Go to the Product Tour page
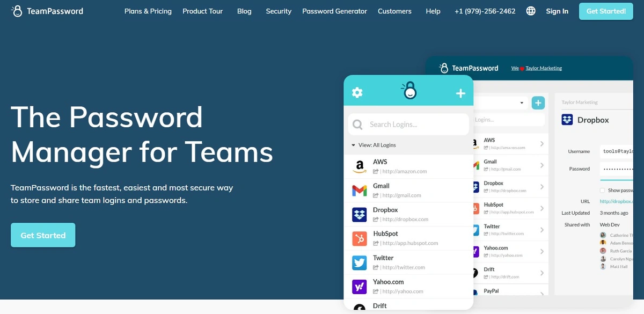This screenshot has height=314, width=644. [203, 11]
